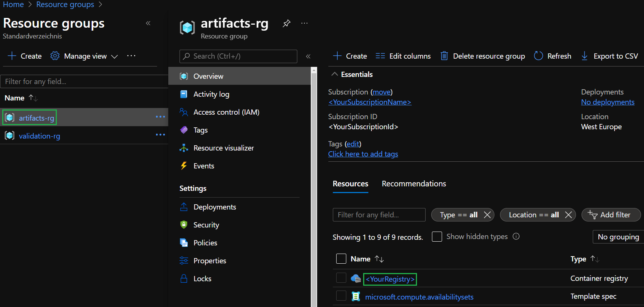Click the Export to CSV download icon
Viewport: 644px width, 307px height.
(584, 56)
